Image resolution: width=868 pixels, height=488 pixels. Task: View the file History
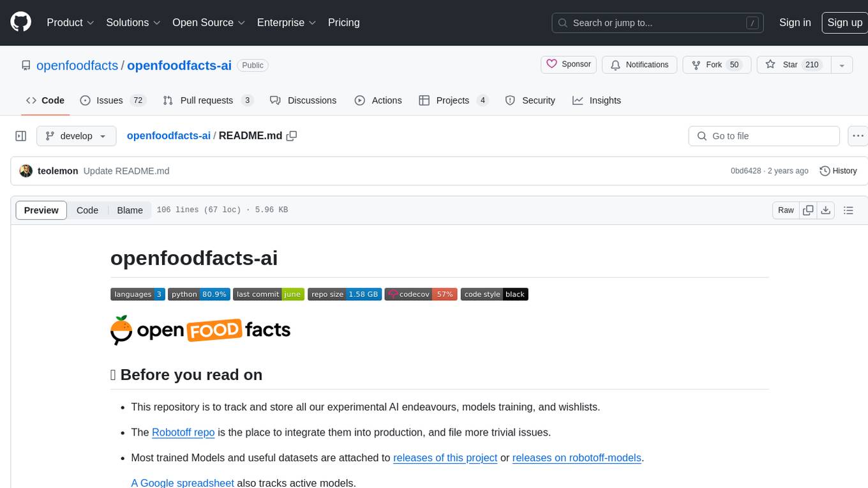[x=838, y=171]
